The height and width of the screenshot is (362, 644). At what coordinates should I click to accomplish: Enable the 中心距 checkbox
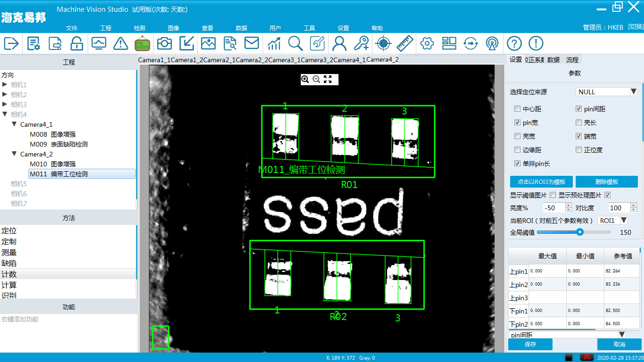click(518, 109)
